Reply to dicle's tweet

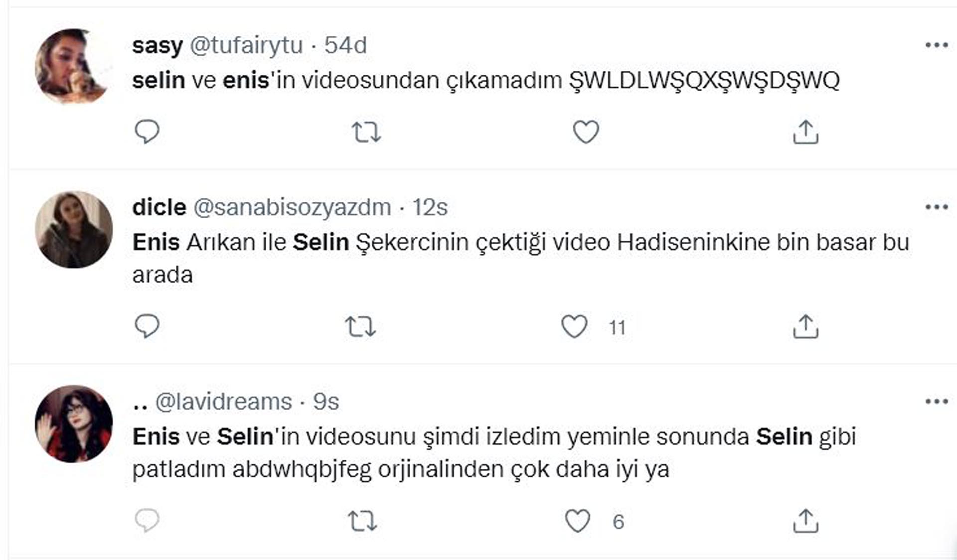tap(147, 326)
